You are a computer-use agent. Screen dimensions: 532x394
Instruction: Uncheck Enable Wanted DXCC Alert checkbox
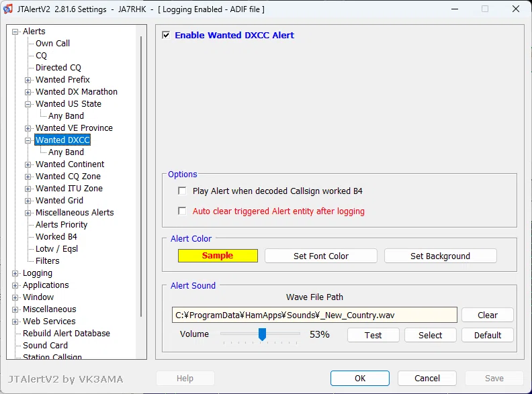tap(166, 35)
